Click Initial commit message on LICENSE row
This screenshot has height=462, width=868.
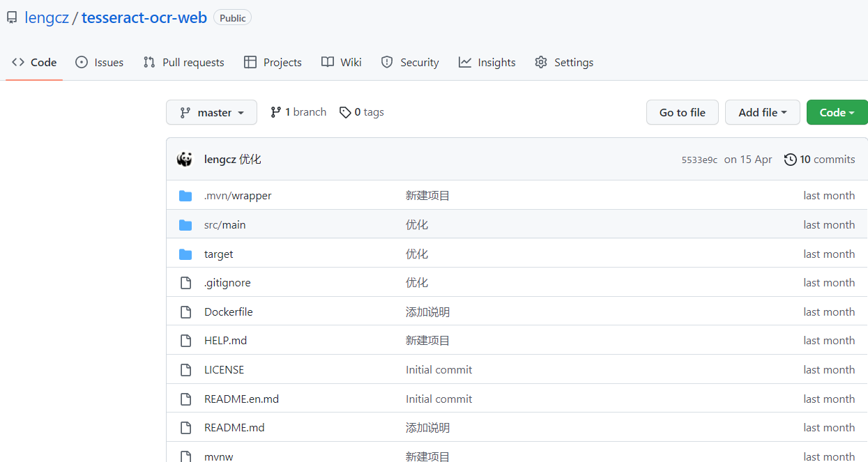(439, 370)
